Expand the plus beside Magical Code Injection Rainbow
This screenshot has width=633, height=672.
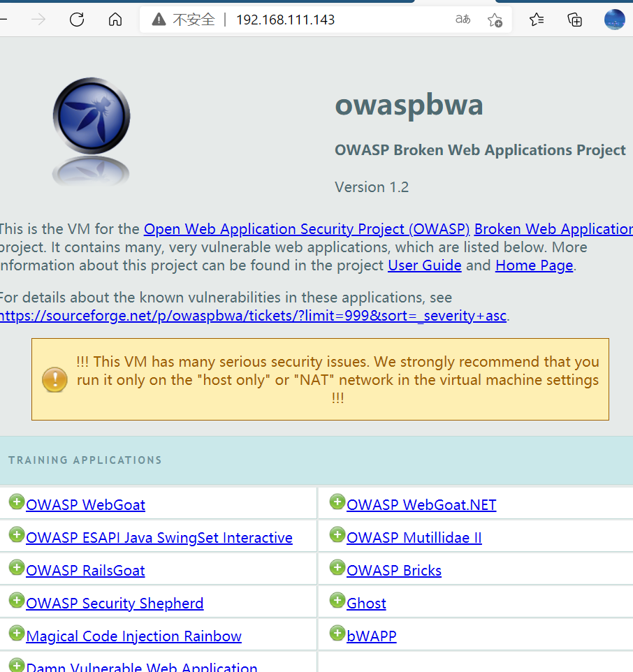pos(17,634)
